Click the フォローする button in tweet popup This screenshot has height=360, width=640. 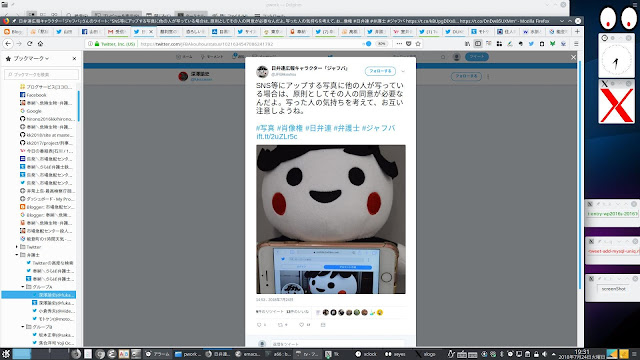coord(380,71)
